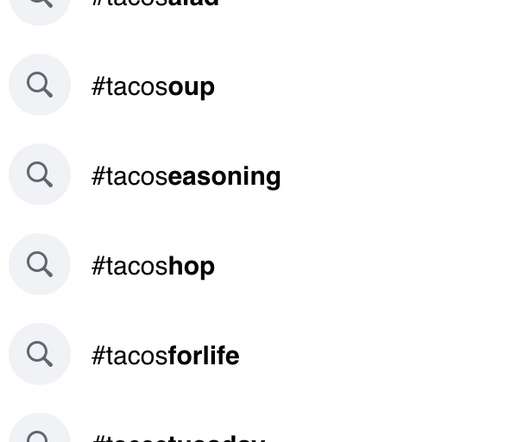Image resolution: width=530 pixels, height=442 pixels.
Task: Click the partially visible search icon beside #tacosalad
Action: click(40, 10)
